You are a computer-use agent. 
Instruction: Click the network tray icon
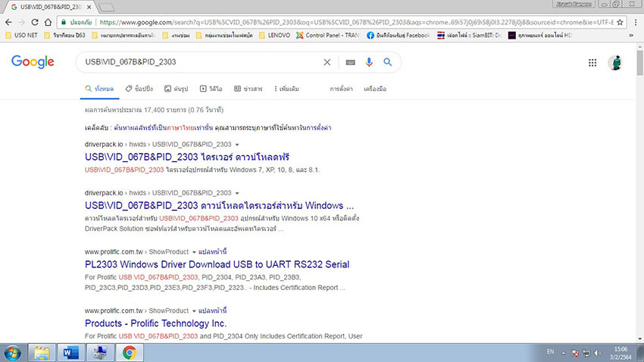point(586,353)
